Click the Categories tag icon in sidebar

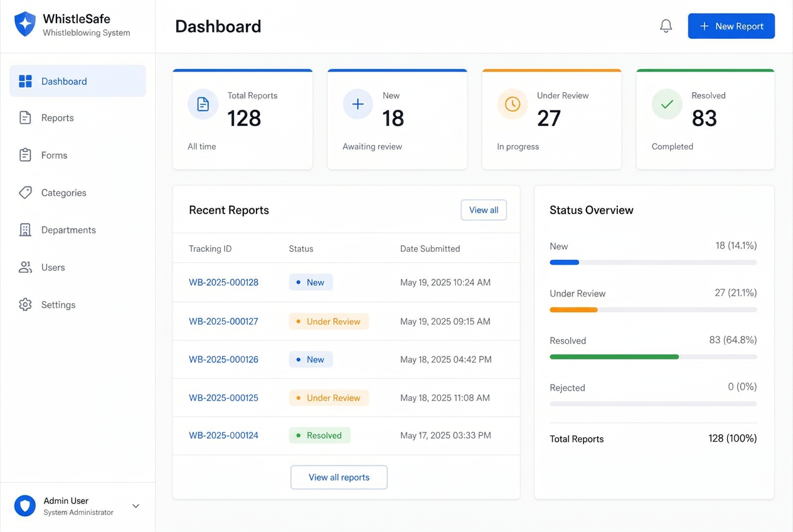25,193
